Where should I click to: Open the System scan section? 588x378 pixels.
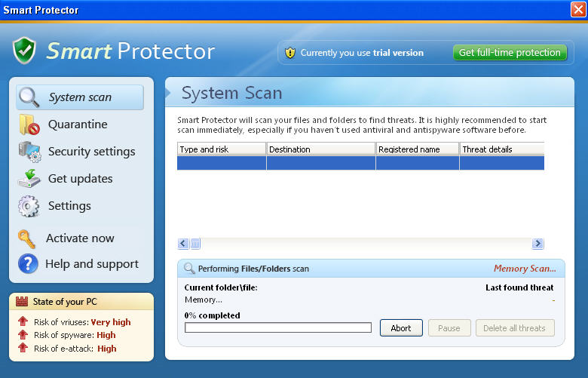coord(80,97)
